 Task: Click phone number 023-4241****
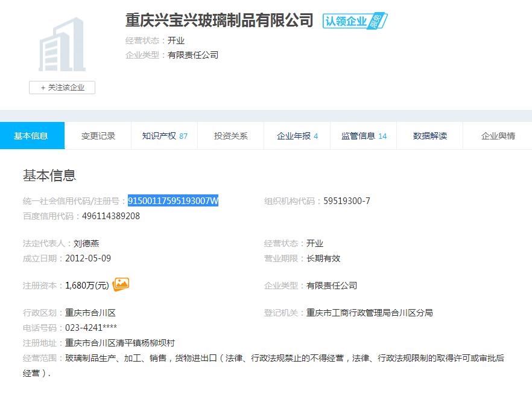pos(91,327)
